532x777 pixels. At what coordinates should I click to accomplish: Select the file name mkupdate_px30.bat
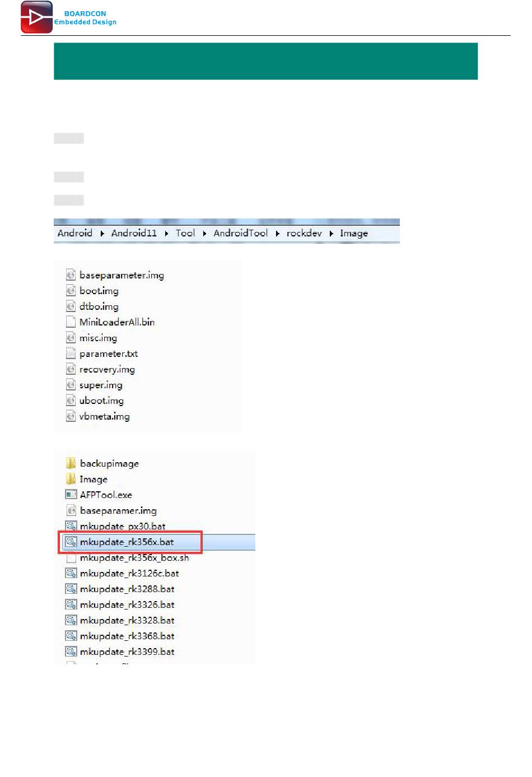click(123, 526)
